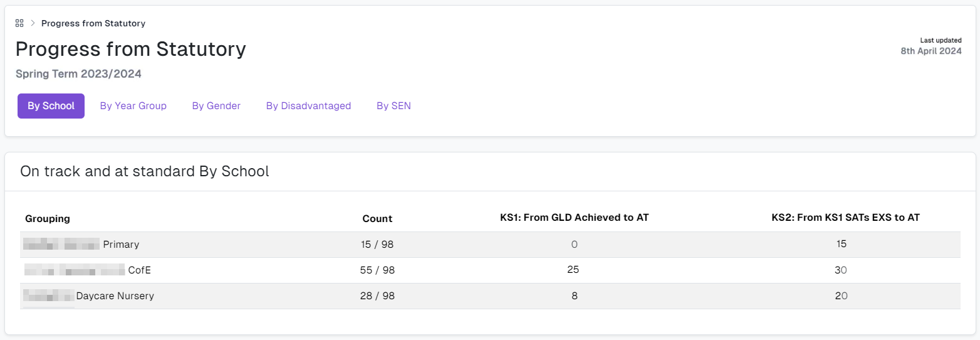Click the Grouping column header
Screen dimensions: 980x340
tap(48, 219)
